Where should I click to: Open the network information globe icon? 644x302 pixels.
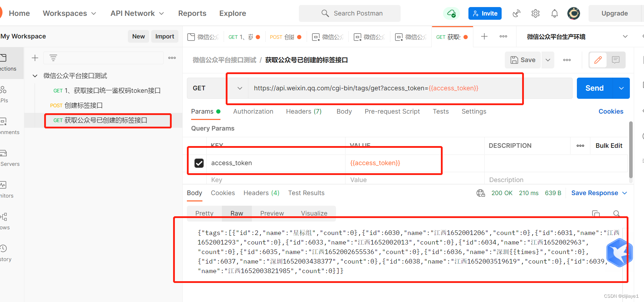[x=481, y=193]
